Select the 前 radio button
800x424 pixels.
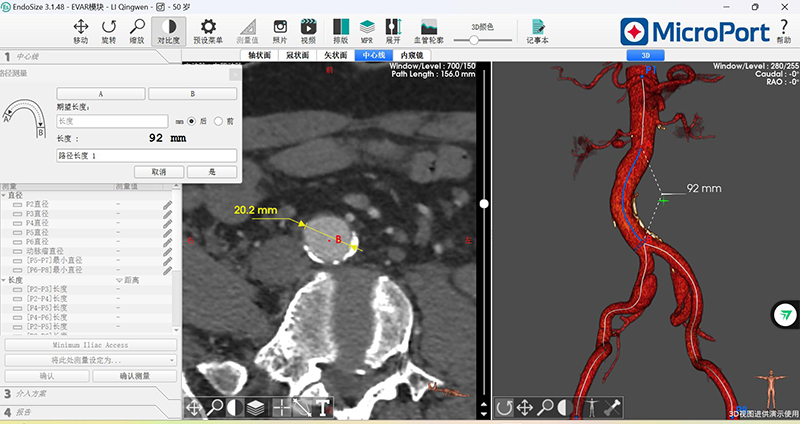218,121
